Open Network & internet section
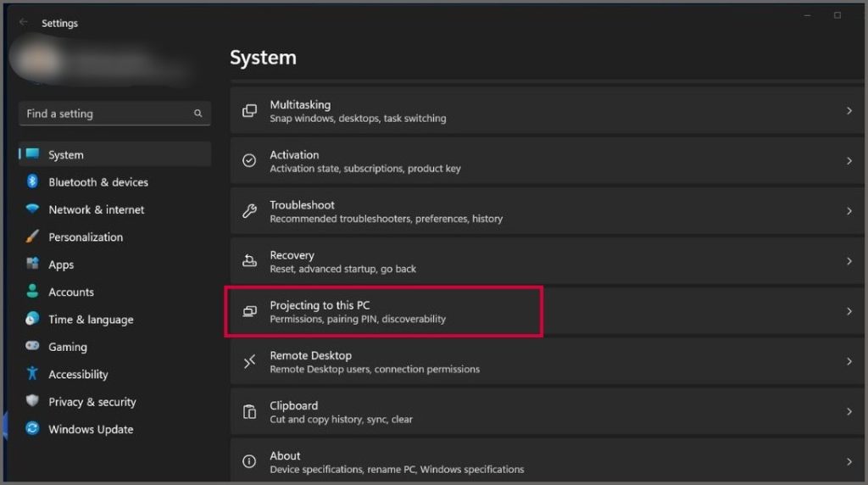Image resolution: width=868 pixels, height=485 pixels. pos(115,209)
